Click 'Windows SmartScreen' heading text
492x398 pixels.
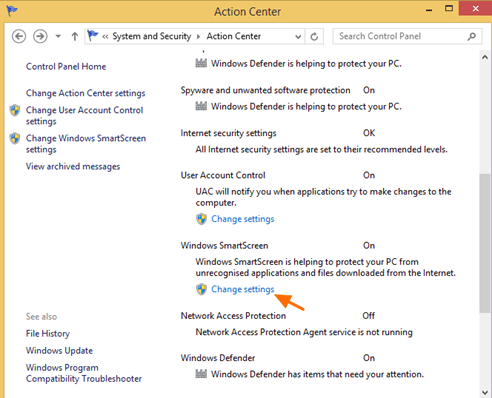pyautogui.click(x=224, y=246)
